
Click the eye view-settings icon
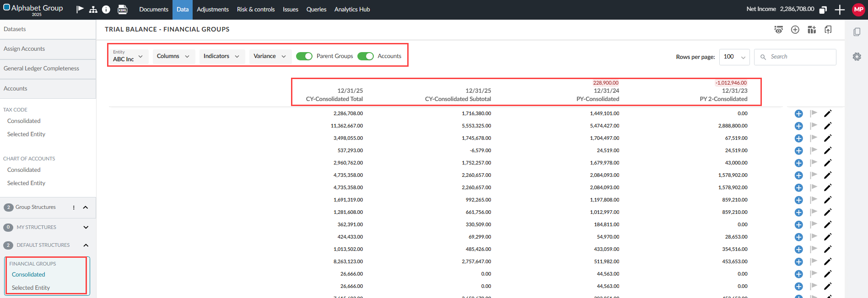778,30
